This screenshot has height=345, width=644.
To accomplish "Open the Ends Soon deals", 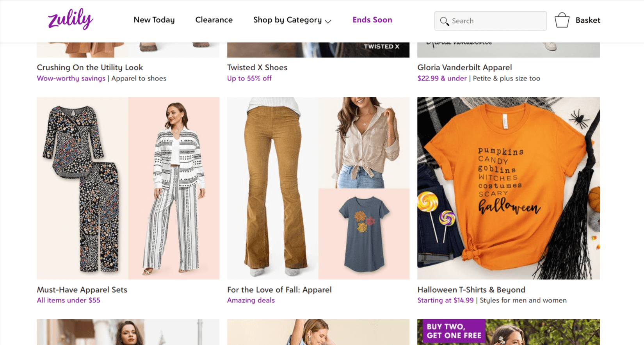I will 372,20.
